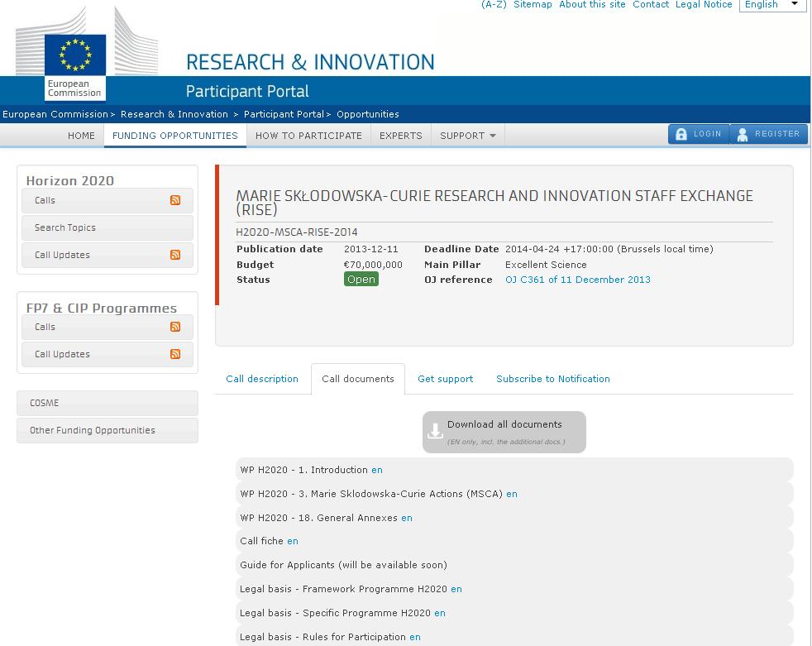
Task: Click Download all documents button
Action: coord(504,432)
